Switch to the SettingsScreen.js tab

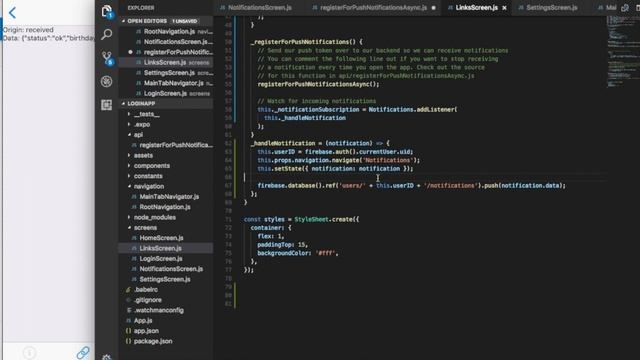(551, 8)
